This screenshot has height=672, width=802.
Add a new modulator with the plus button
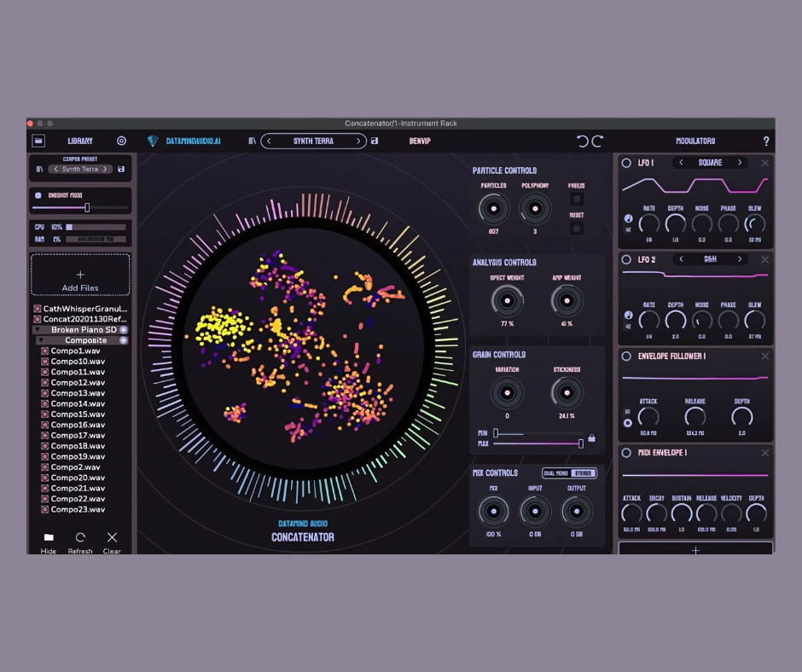tap(695, 549)
